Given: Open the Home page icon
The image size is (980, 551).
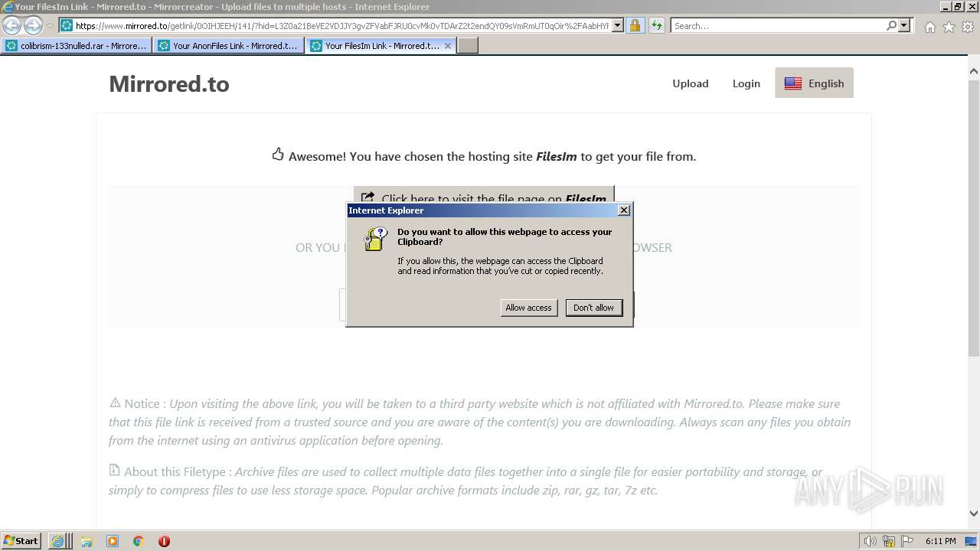Looking at the screenshot, I should tap(929, 27).
